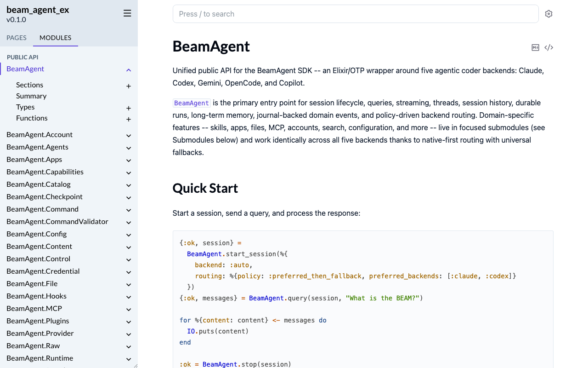
Task: Click the inline BeamAgent code link in the description
Action: 191,103
